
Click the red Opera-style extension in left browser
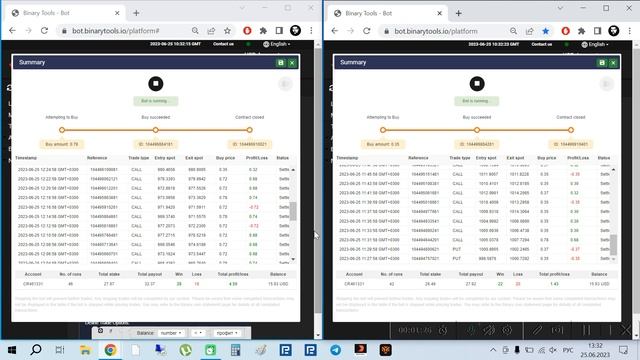tap(247, 31)
